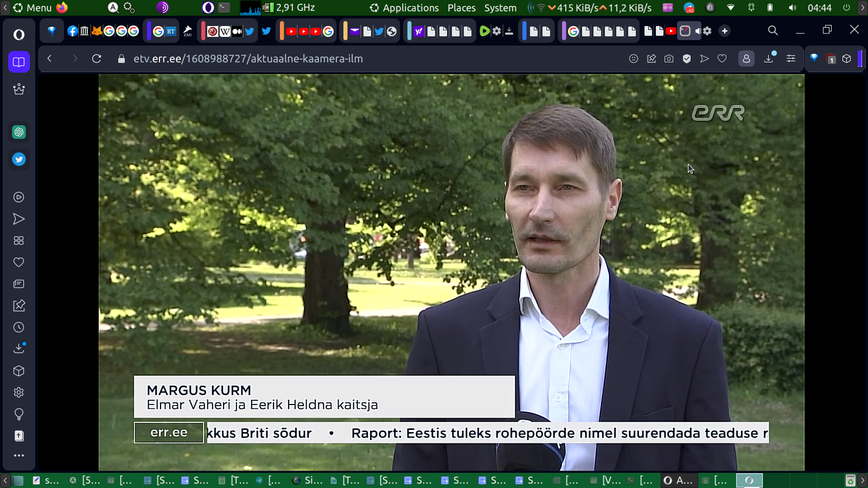
Task: Open the emoji reaction icon in address bar
Action: [x=634, y=59]
